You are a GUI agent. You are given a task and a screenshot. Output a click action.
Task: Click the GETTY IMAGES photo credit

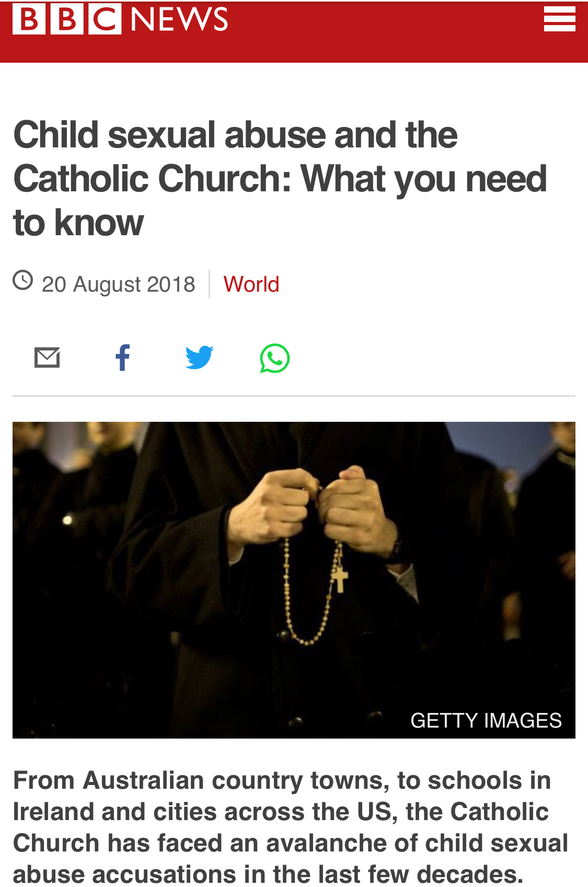pyautogui.click(x=486, y=720)
